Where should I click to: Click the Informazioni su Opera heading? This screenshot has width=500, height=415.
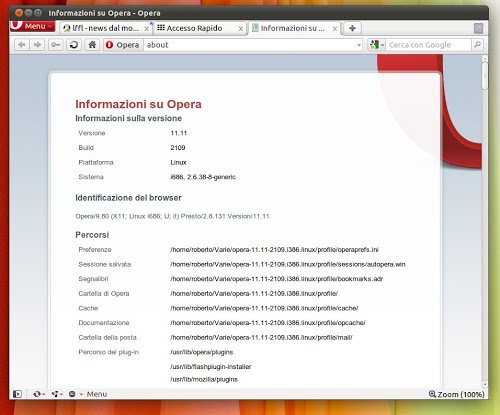pos(138,104)
